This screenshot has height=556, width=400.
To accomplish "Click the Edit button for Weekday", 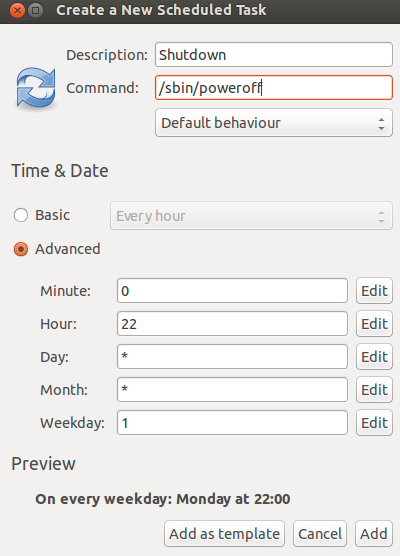I will pyautogui.click(x=374, y=423).
